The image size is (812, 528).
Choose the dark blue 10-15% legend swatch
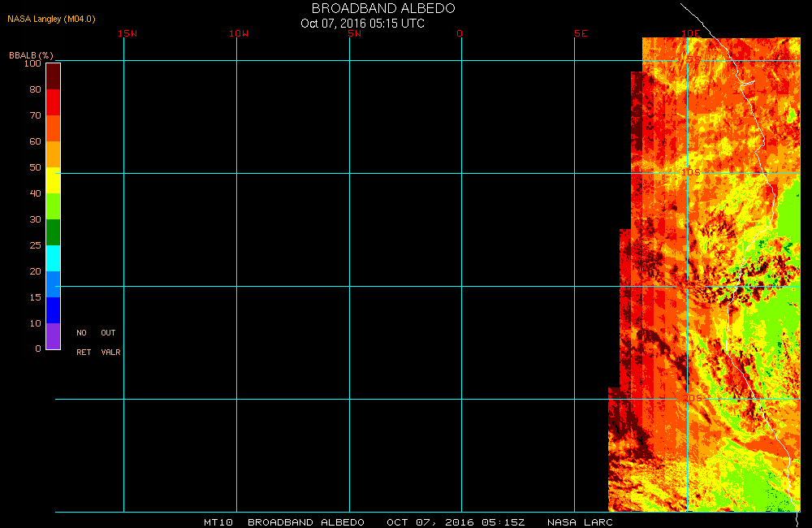point(53,310)
